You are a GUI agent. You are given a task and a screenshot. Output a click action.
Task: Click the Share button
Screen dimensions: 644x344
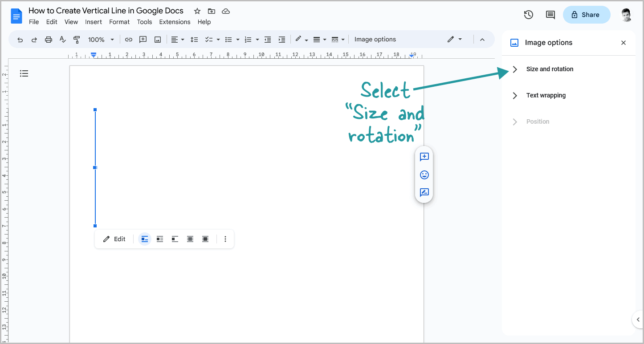587,15
